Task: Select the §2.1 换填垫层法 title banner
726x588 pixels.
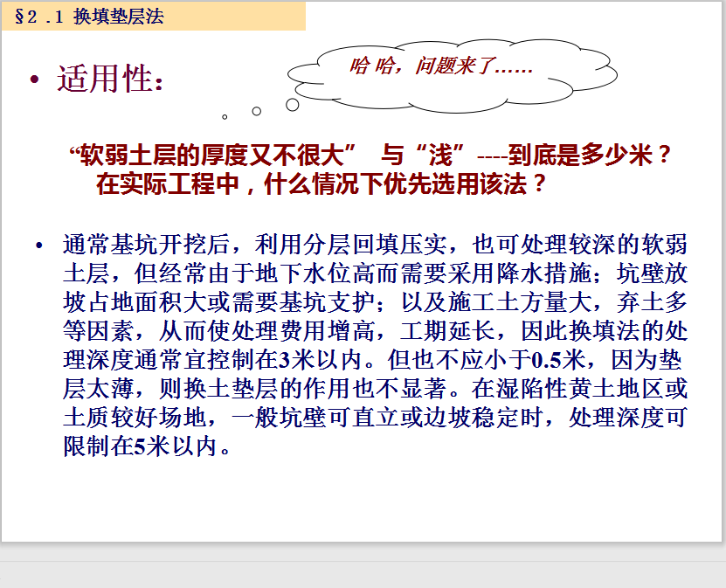Action: pyautogui.click(x=153, y=16)
